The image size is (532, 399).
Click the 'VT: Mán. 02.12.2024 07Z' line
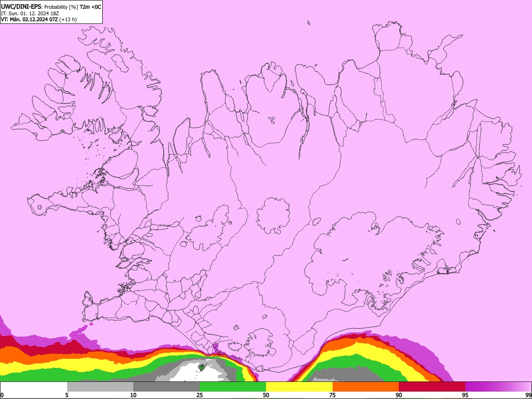29,19
